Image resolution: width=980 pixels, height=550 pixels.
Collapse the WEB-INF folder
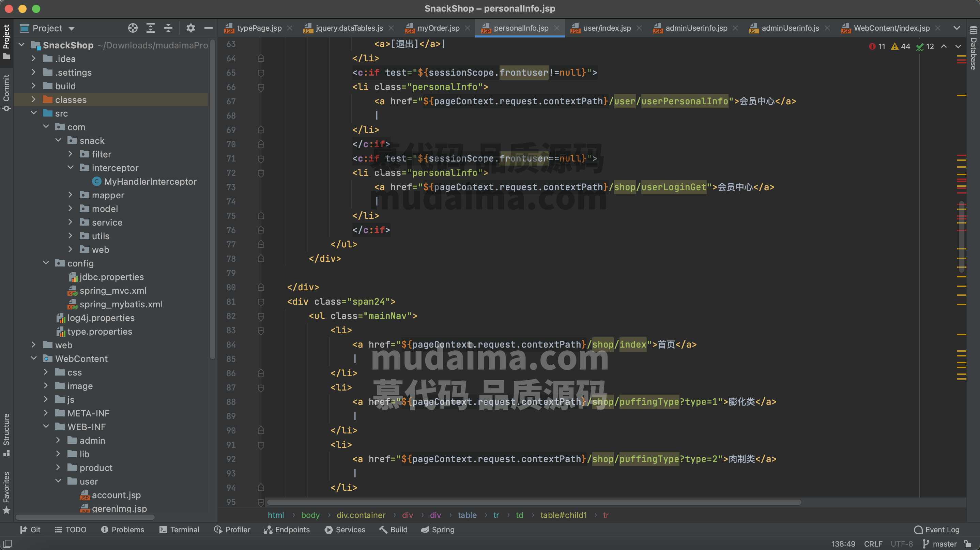[x=46, y=427]
